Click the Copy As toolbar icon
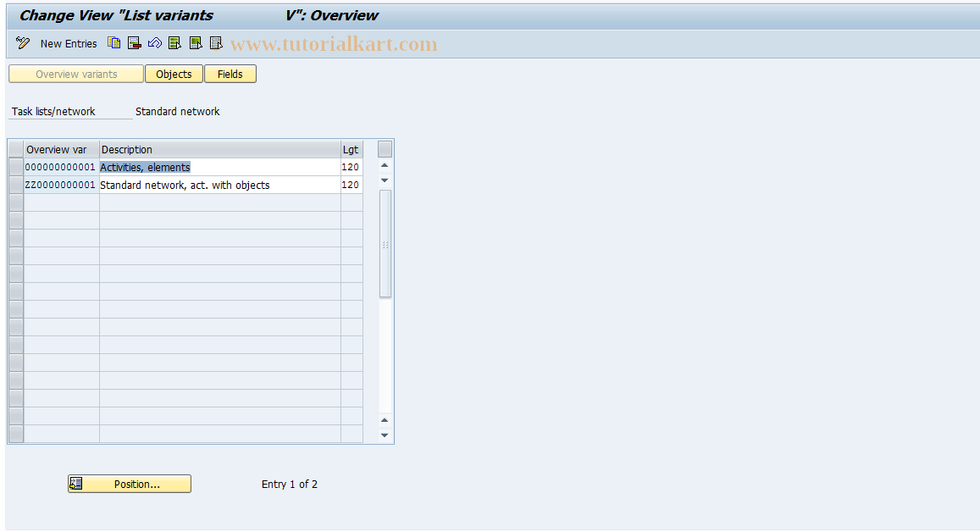980x532 pixels. (x=114, y=42)
